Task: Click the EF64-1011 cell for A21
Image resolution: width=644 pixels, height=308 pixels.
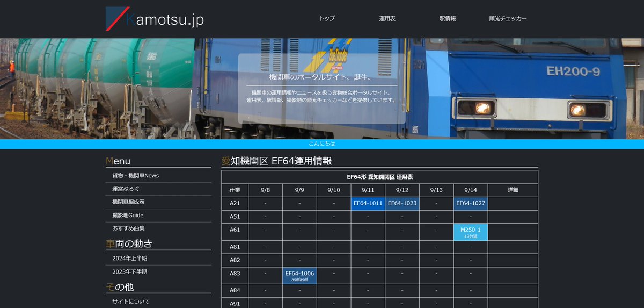Action: pos(368,204)
